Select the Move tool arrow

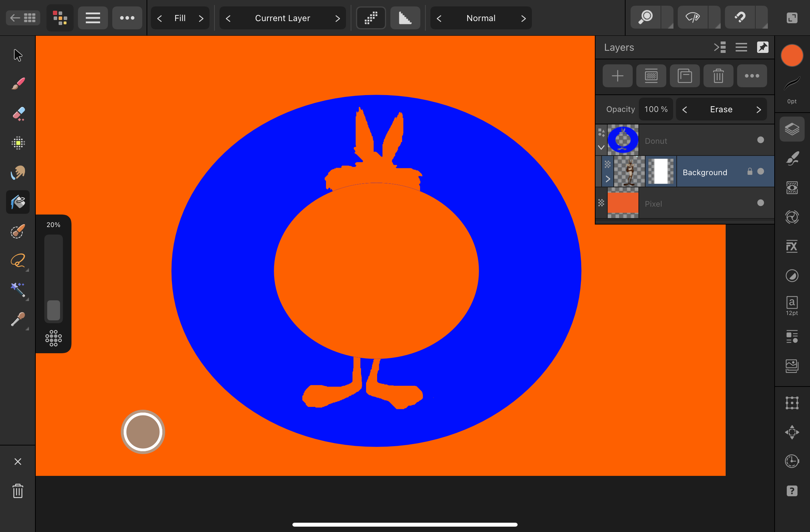(18, 55)
